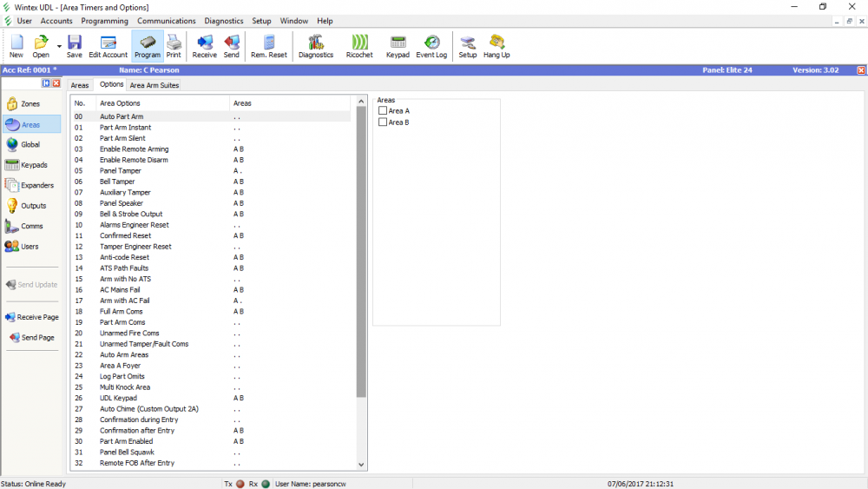Click the Send Page button
This screenshot has height=489, width=868.
click(31, 338)
